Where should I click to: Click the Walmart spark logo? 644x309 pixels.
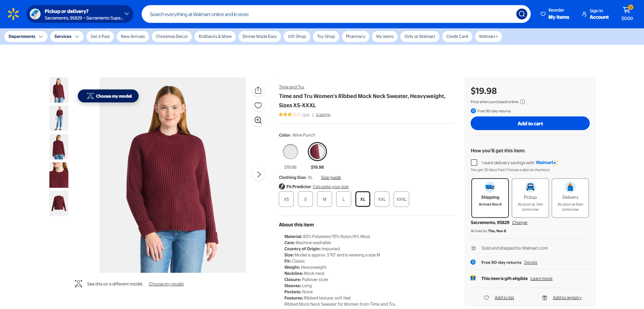(x=13, y=14)
